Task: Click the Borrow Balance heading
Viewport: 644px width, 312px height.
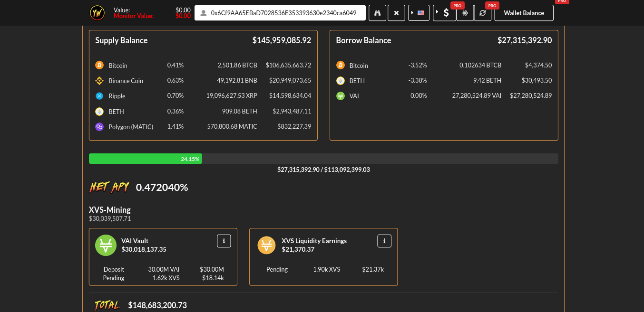Action: [x=363, y=40]
